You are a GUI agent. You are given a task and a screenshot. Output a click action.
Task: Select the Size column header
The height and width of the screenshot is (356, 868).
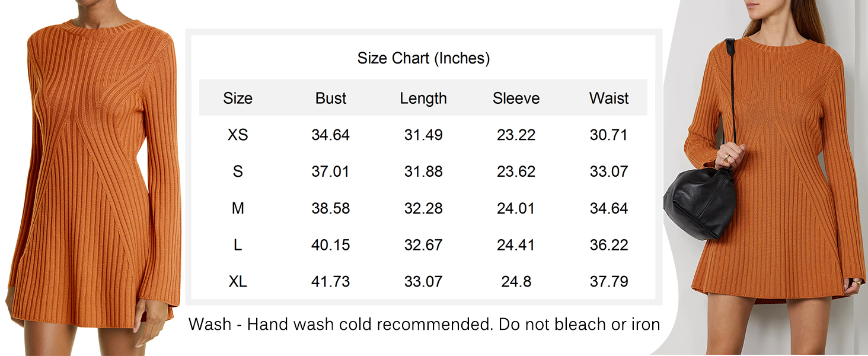click(238, 98)
